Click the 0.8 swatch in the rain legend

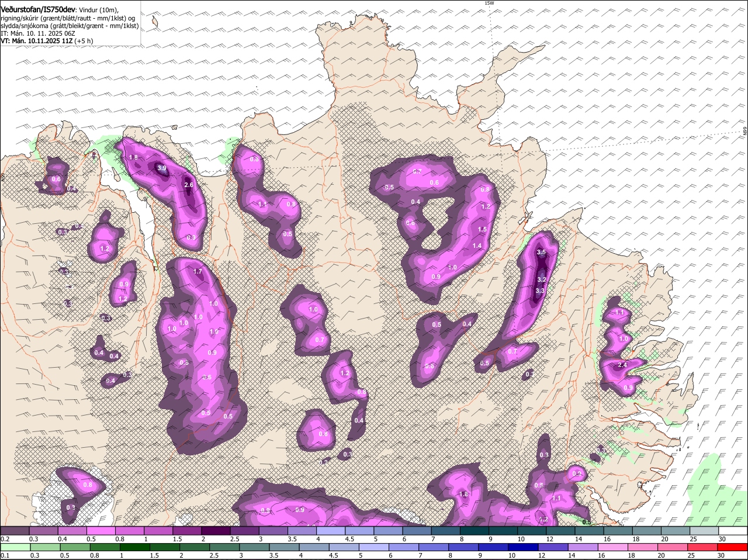click(x=105, y=547)
